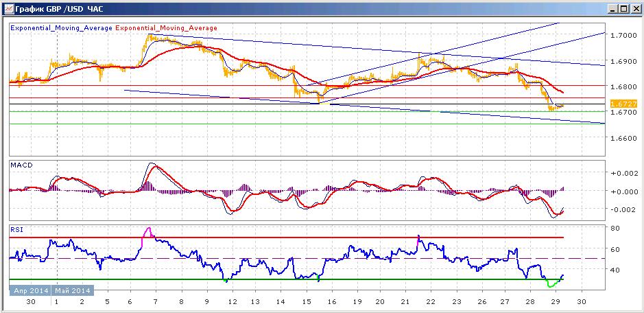Select the Апр 2014 month label

[x=30, y=291]
